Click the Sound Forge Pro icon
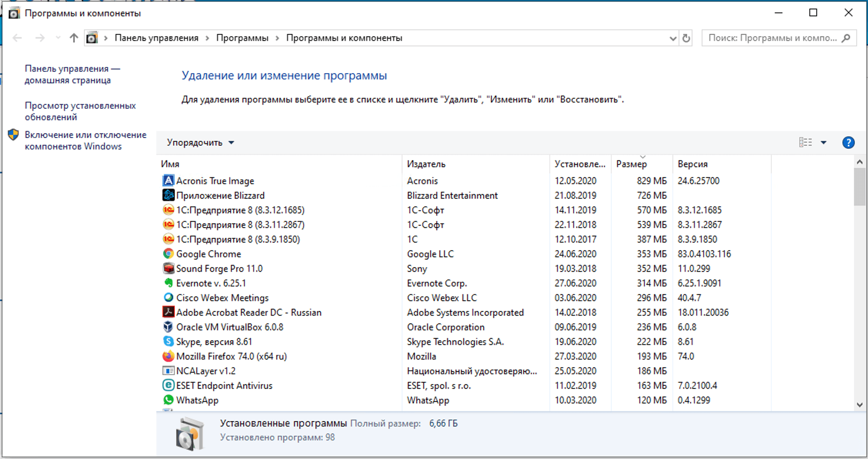Screen dimensions: 868x459 (168, 268)
